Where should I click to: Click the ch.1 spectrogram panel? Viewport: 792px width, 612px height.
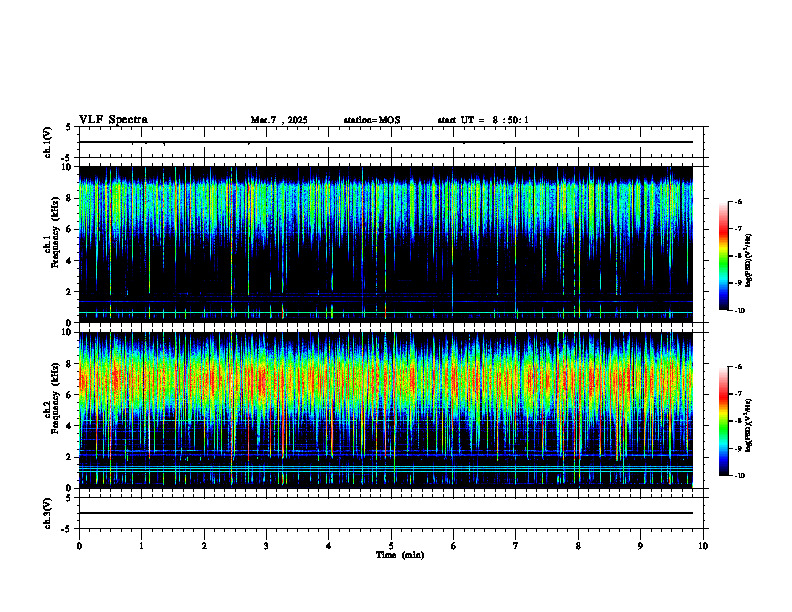(386, 244)
